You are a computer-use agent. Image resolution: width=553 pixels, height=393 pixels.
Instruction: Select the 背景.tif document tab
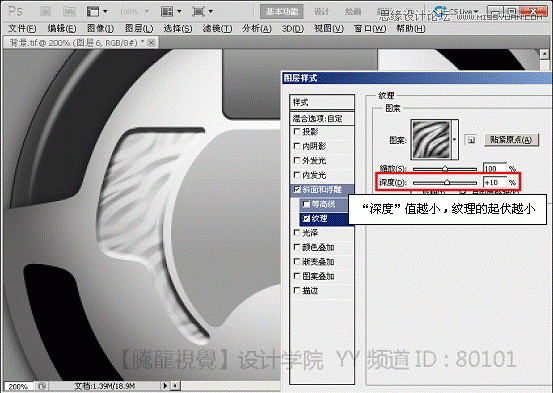tap(81, 43)
